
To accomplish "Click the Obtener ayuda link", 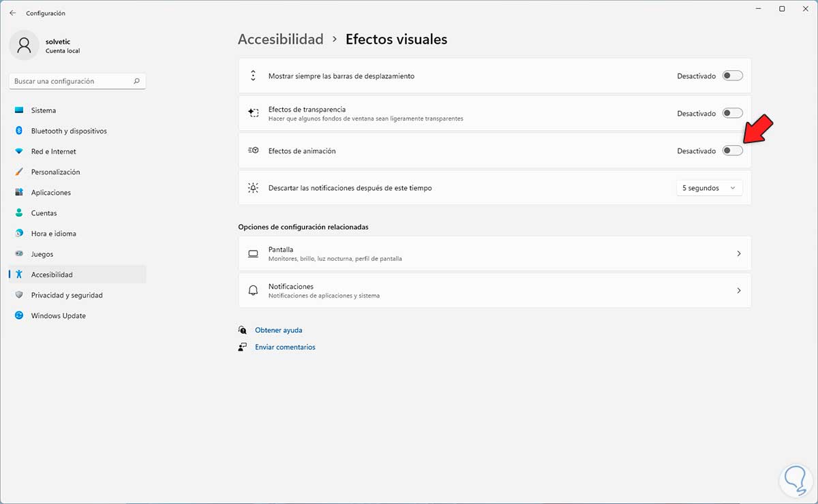I will pyautogui.click(x=278, y=330).
